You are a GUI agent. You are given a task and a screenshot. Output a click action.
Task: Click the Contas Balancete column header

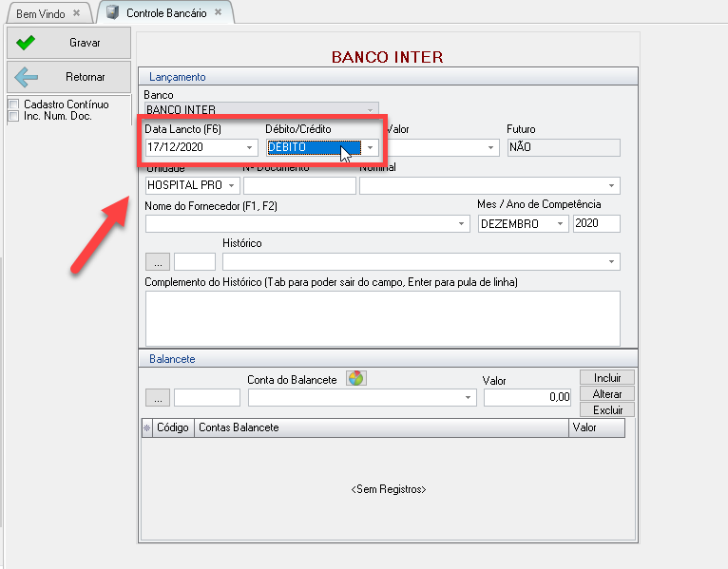coord(381,427)
